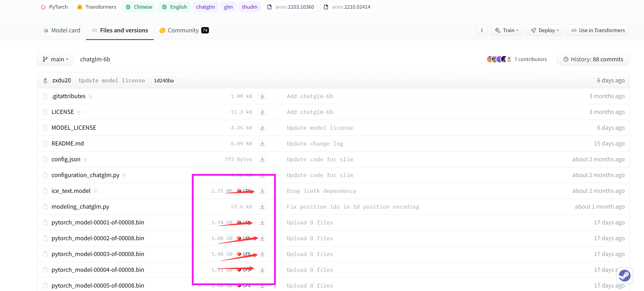The image size is (644, 291).
Task: Click the contributor avatars group
Action: (499, 59)
